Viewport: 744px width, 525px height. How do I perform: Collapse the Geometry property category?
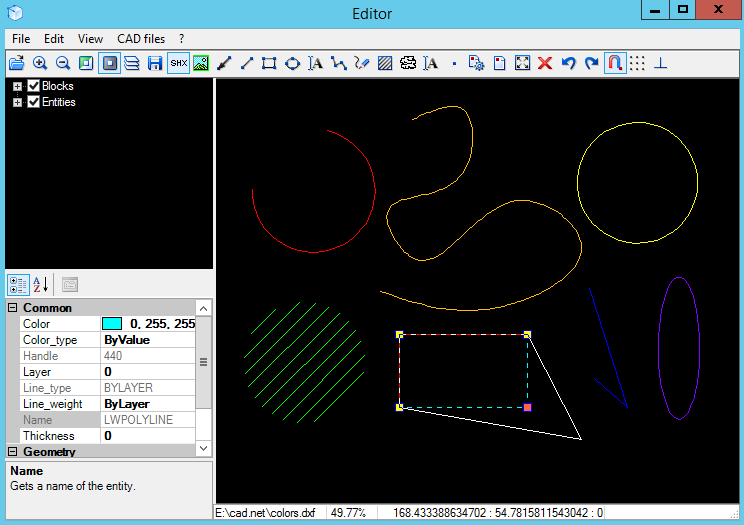pyautogui.click(x=13, y=452)
